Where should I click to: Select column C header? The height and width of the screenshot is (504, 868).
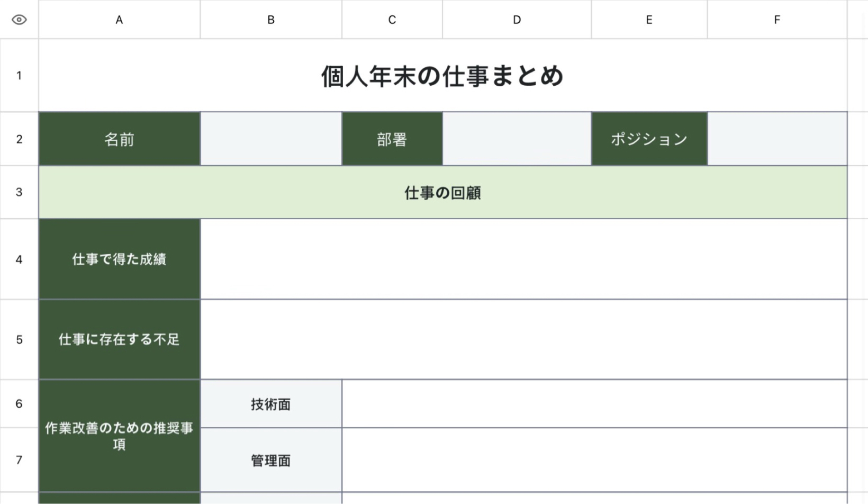click(x=392, y=20)
